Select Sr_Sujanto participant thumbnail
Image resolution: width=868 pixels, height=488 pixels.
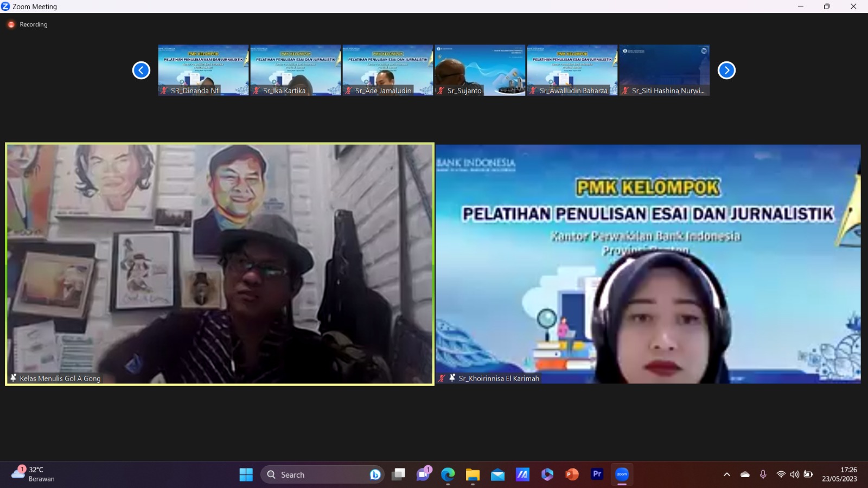pyautogui.click(x=480, y=70)
